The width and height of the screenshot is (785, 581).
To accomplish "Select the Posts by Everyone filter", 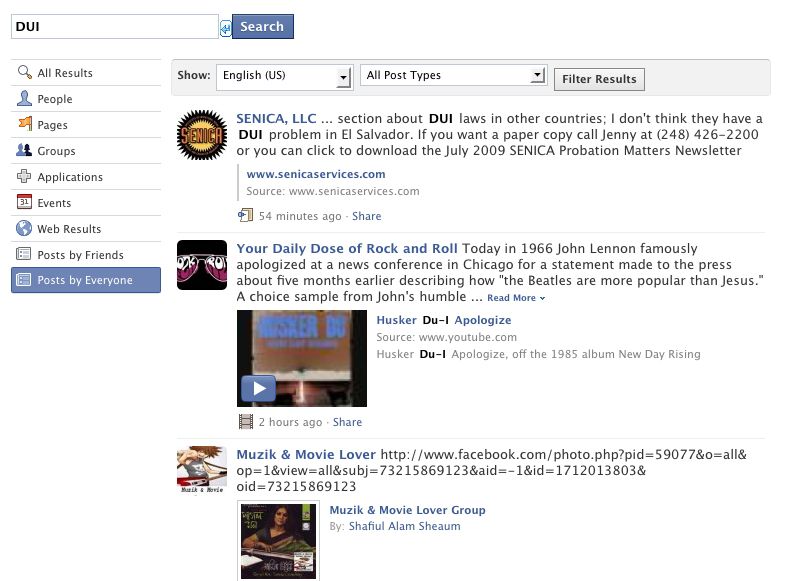I will click(86, 280).
